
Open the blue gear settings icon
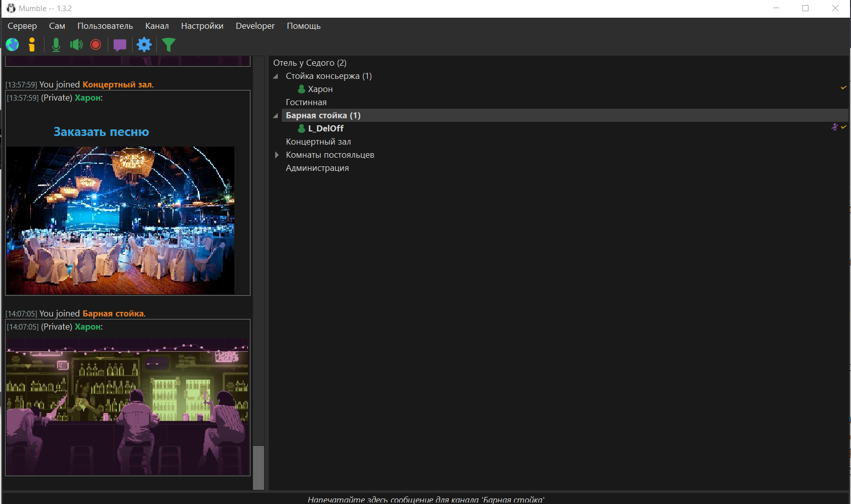coord(144,45)
